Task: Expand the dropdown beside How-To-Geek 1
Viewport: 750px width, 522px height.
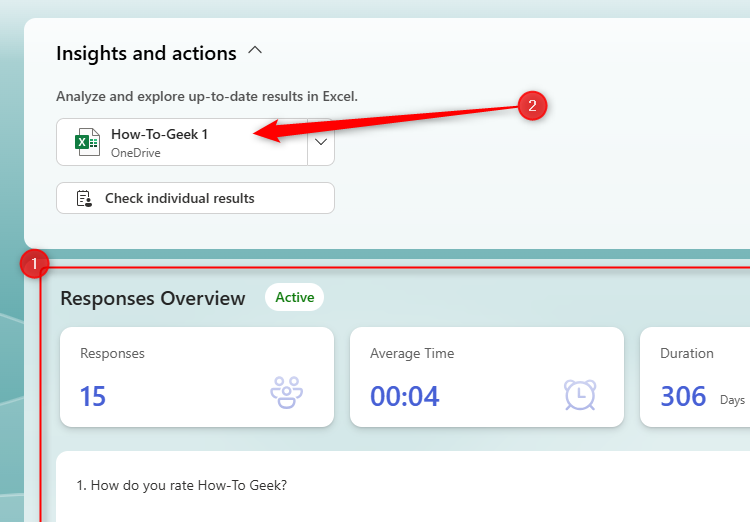Action: click(x=321, y=142)
